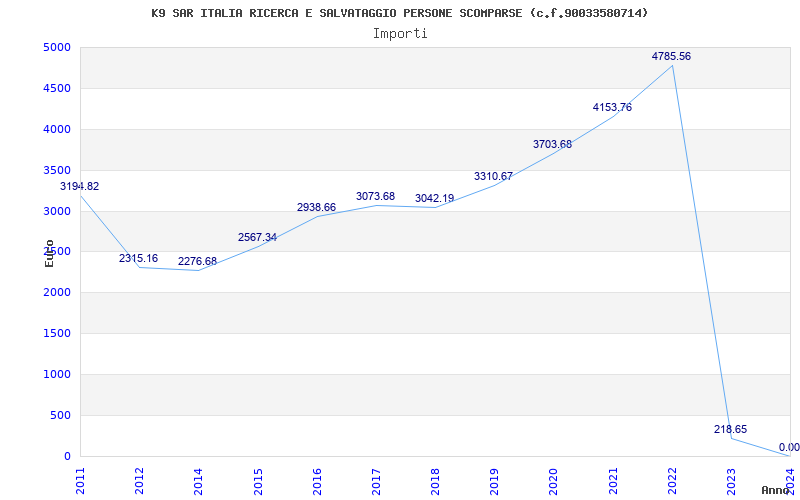
Task: Click the 2022 x-axis year label
Action: point(672,481)
